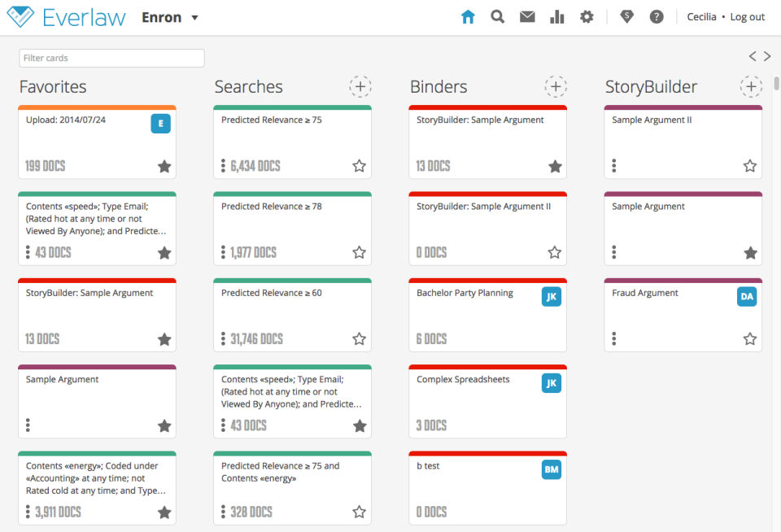781x532 pixels.
Task: Open options on Favorites 43 docs card
Action: point(28,252)
